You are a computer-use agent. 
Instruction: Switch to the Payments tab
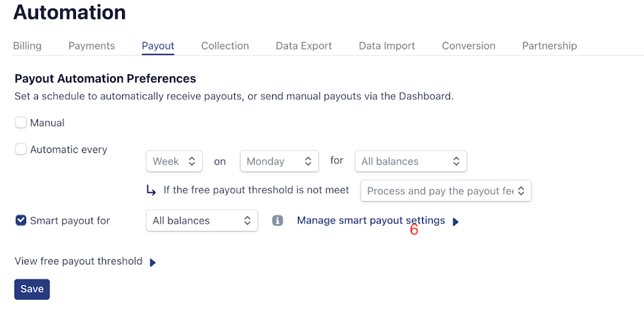[x=91, y=45]
